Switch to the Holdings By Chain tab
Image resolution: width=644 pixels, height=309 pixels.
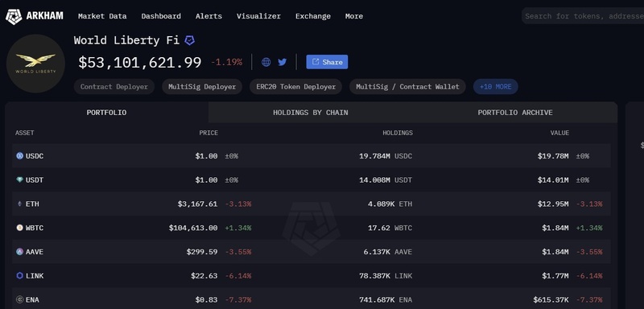click(311, 113)
